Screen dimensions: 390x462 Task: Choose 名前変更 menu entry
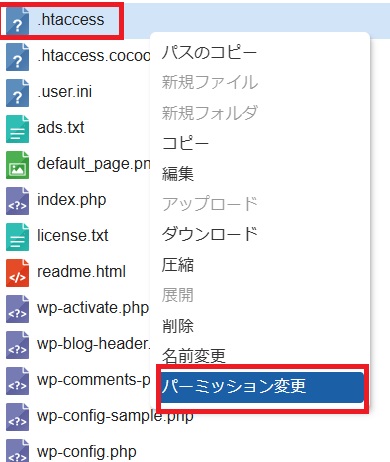194,355
